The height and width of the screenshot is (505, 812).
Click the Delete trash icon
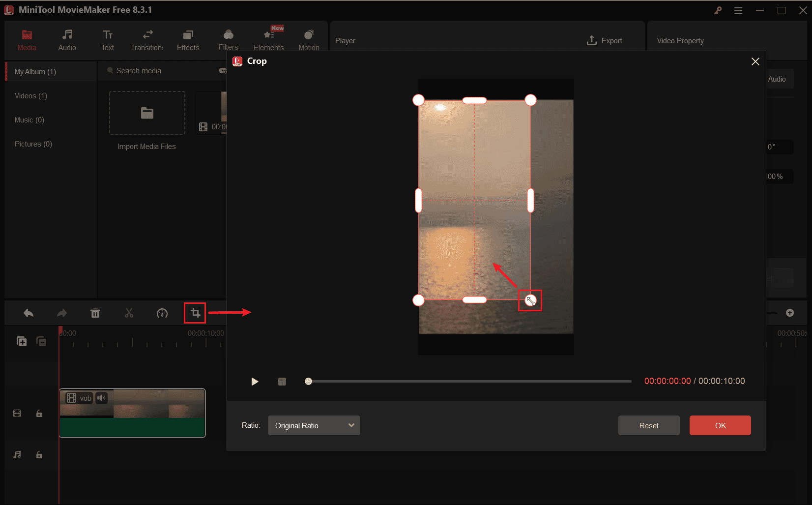pos(95,313)
